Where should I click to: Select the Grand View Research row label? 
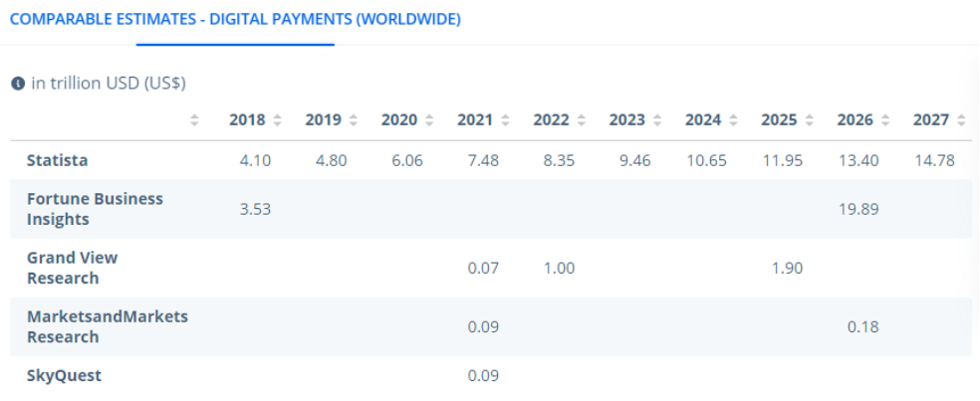point(73,268)
